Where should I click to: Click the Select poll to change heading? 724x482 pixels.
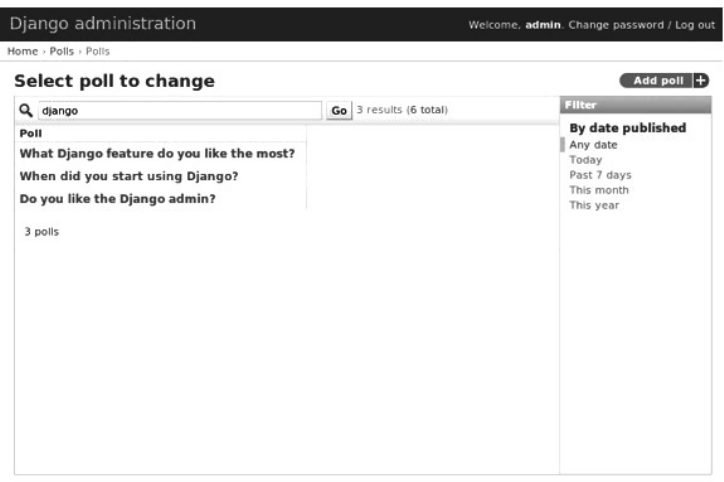click(x=115, y=81)
